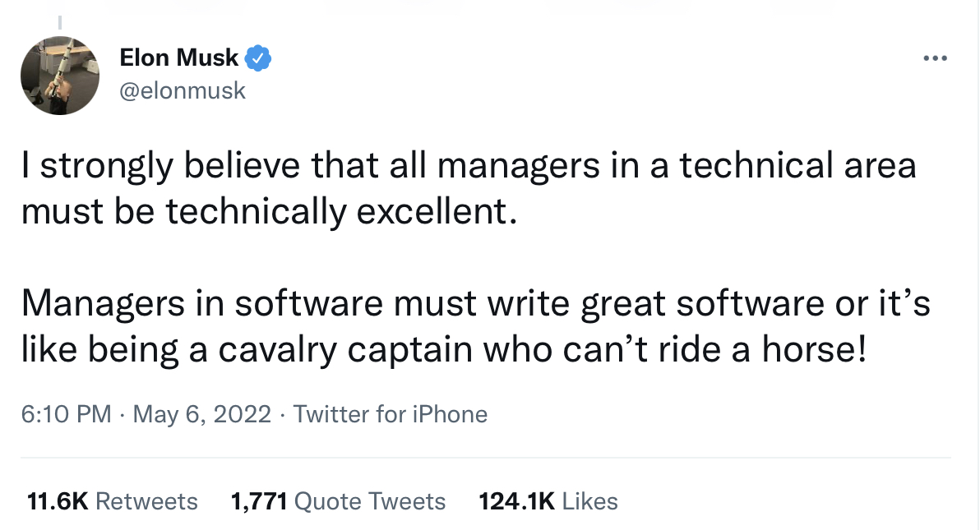This screenshot has height=530, width=980.
Task: Open the @elonmusk handle link
Action: [183, 90]
